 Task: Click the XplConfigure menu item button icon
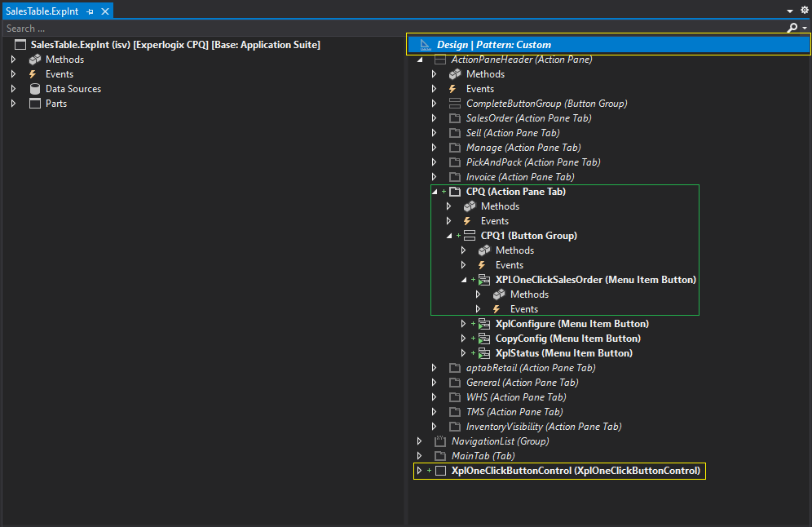click(x=484, y=324)
